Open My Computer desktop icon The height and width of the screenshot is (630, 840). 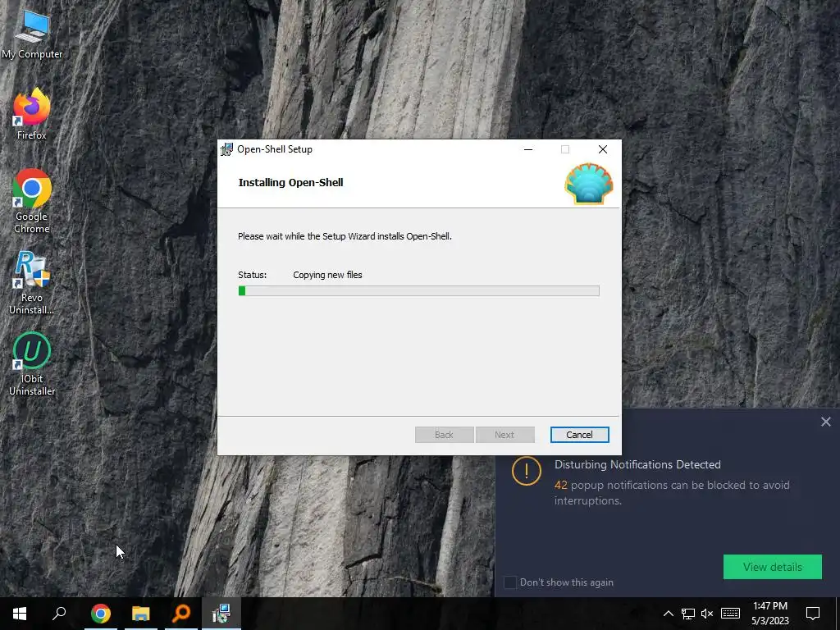pyautogui.click(x=32, y=33)
